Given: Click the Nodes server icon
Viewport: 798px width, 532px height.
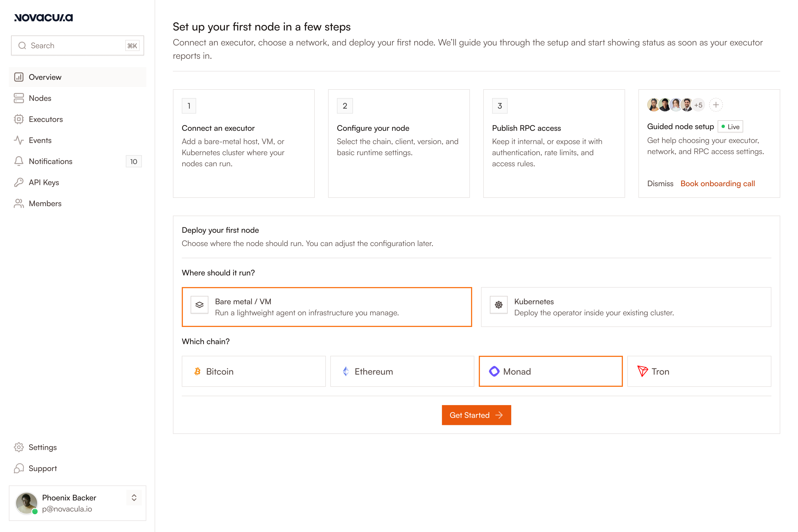Looking at the screenshot, I should 19,98.
